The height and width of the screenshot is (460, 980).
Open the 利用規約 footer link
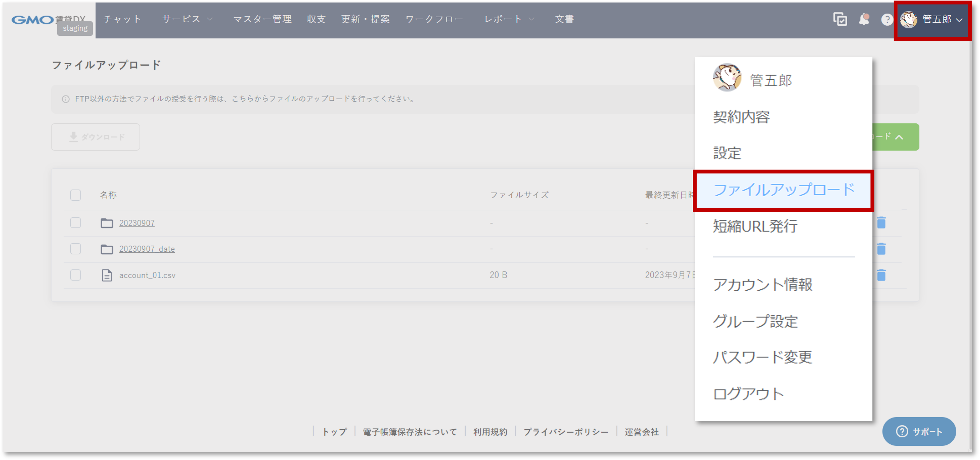point(490,432)
